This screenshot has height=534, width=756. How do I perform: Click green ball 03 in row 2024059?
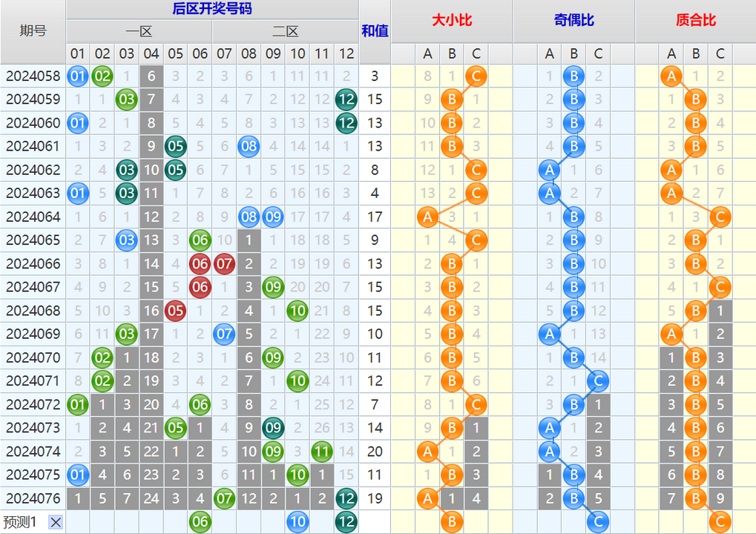click(127, 100)
